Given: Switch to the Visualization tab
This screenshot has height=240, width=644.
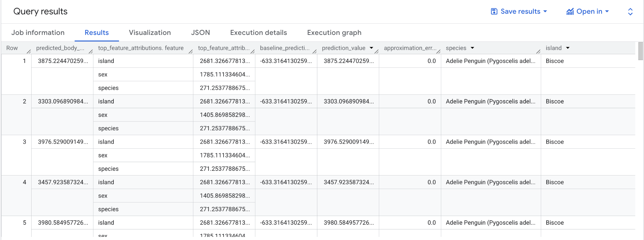Looking at the screenshot, I should (x=150, y=32).
